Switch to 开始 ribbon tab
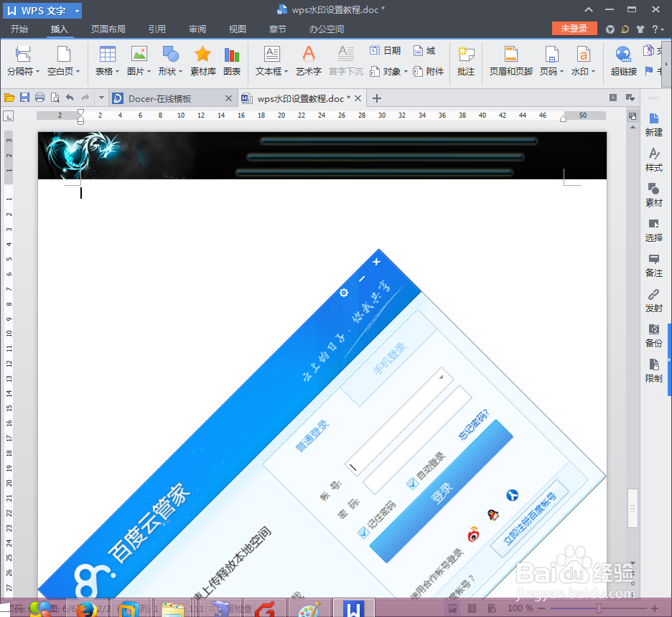Screen dimensions: 672x617 (x=19, y=29)
